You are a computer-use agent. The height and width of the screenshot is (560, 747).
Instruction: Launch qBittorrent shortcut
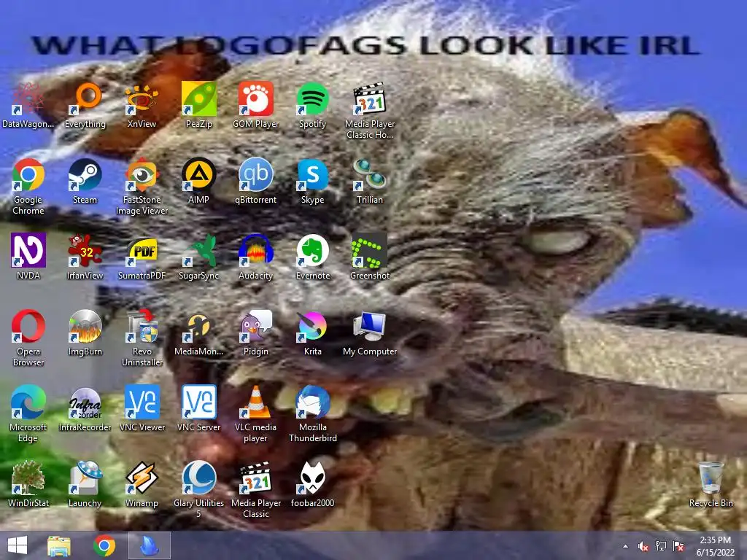[256, 182]
